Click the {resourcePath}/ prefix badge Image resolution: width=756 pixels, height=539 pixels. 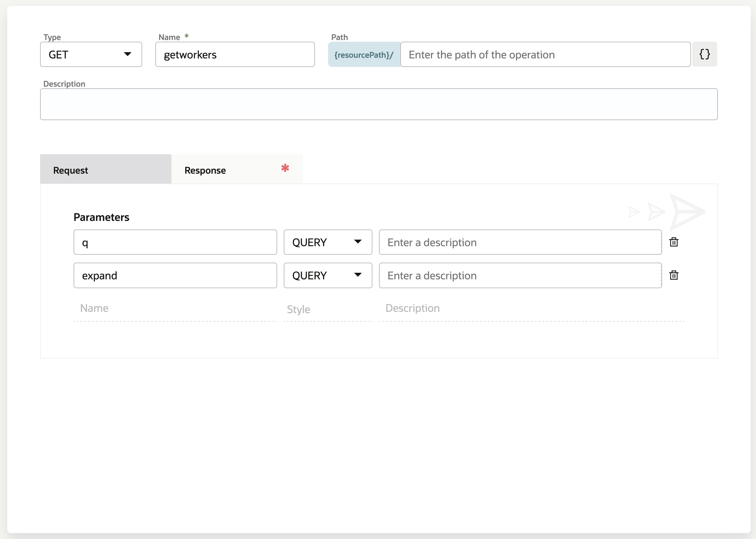364,55
